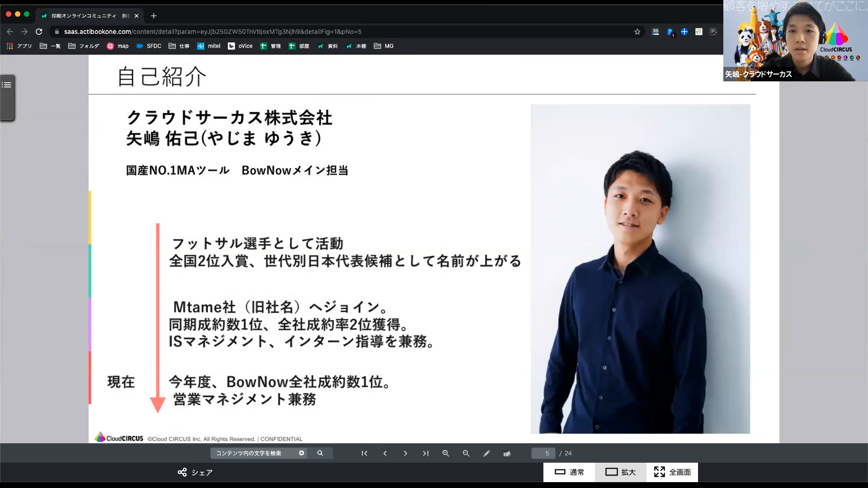The width and height of the screenshot is (868, 488).
Task: Open the 仕事 bookmarks folder
Action: [179, 46]
